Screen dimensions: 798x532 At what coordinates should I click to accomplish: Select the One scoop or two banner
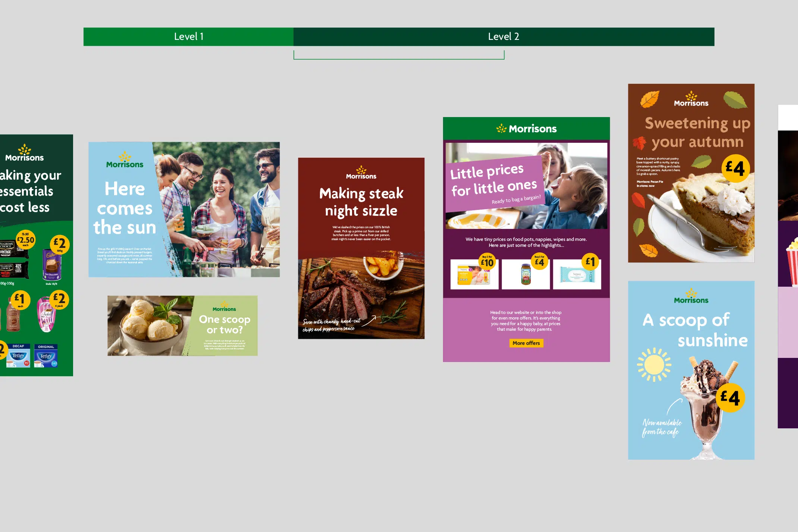click(182, 325)
